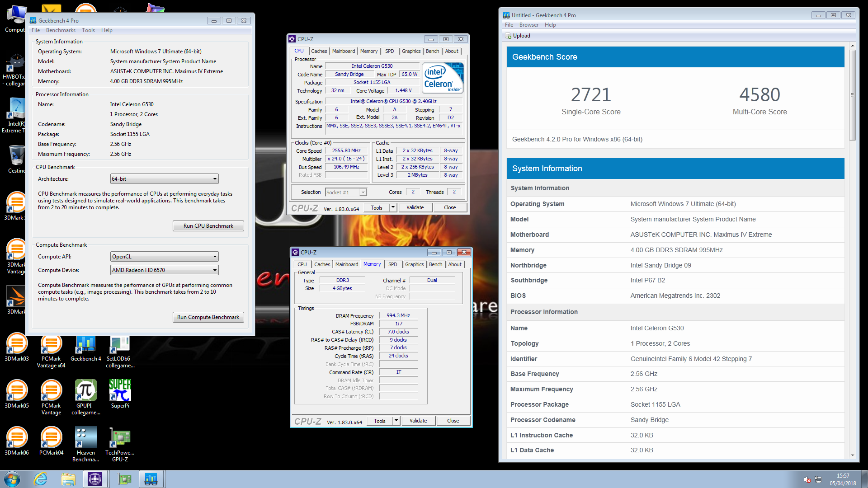
Task: Open Graphics tab in lower CPU-Z window
Action: click(414, 264)
